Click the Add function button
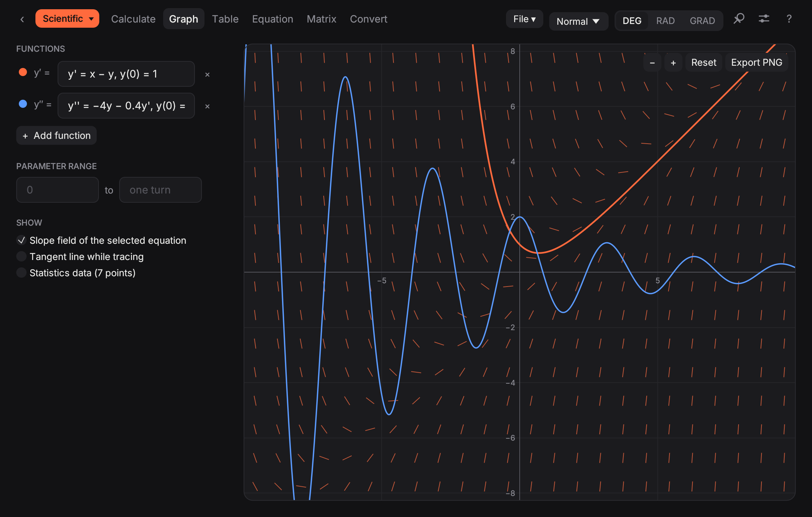 tap(56, 136)
